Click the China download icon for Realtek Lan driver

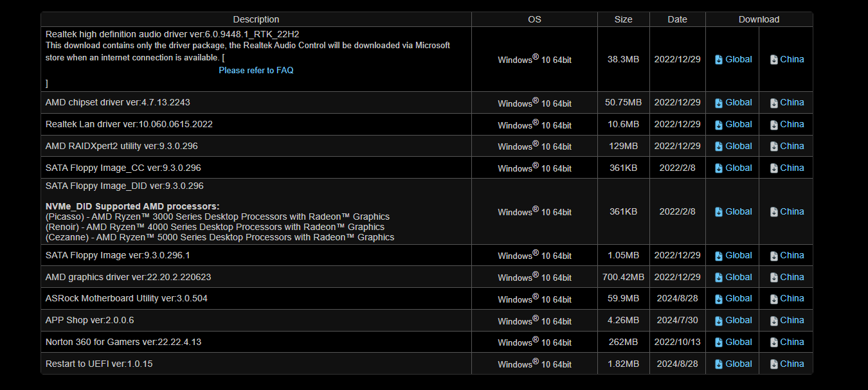pyautogui.click(x=774, y=125)
